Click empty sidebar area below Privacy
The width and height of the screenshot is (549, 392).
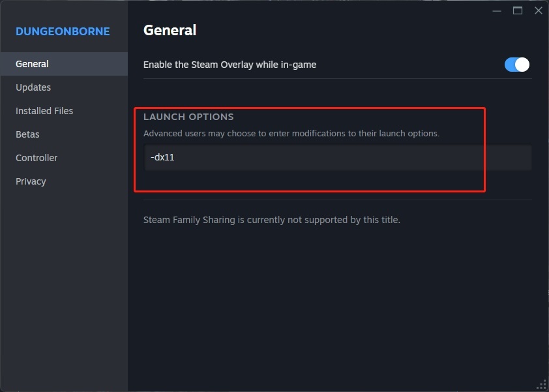[64, 287]
